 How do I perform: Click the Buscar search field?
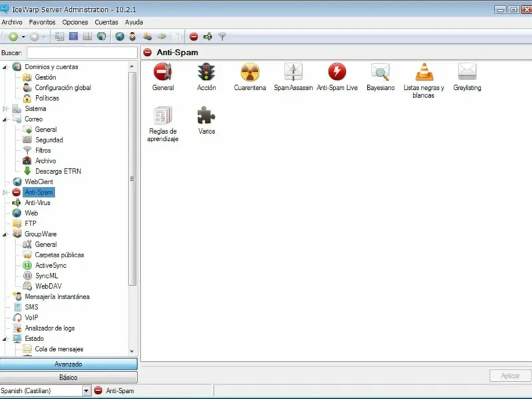point(82,53)
